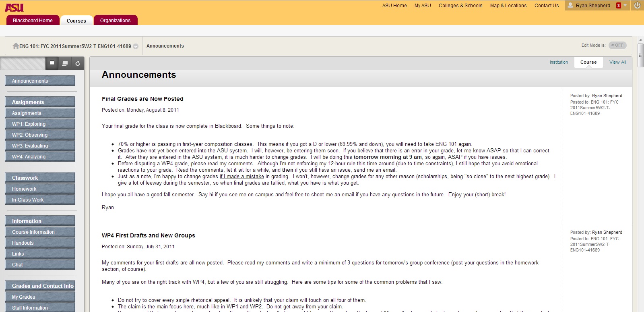Open WP1: Exploring

40,124
